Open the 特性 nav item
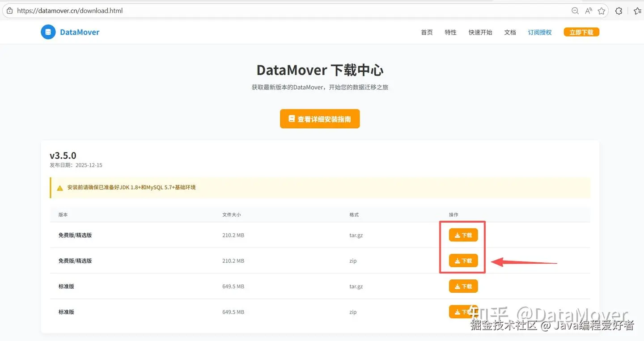 click(x=451, y=32)
